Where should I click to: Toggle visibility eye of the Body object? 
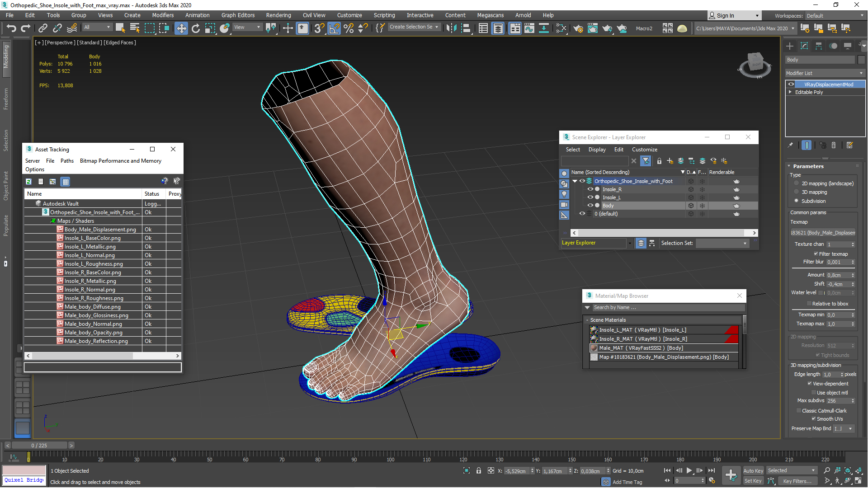590,206
